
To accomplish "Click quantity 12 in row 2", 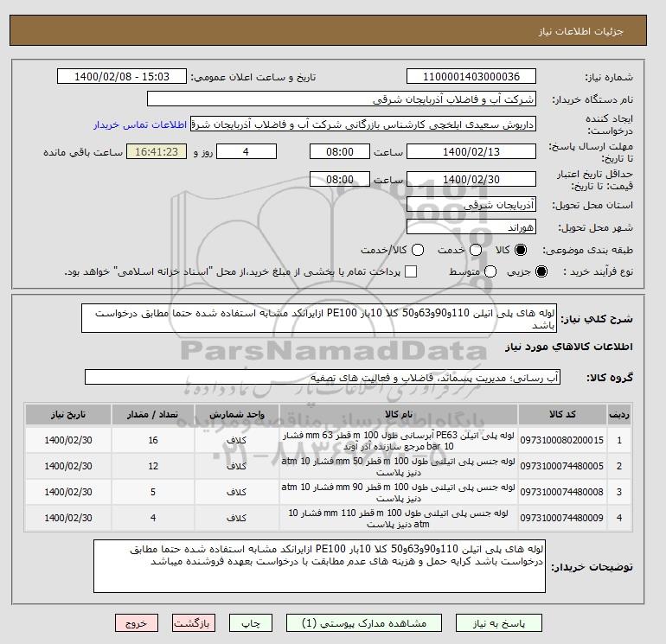I will 153,466.
